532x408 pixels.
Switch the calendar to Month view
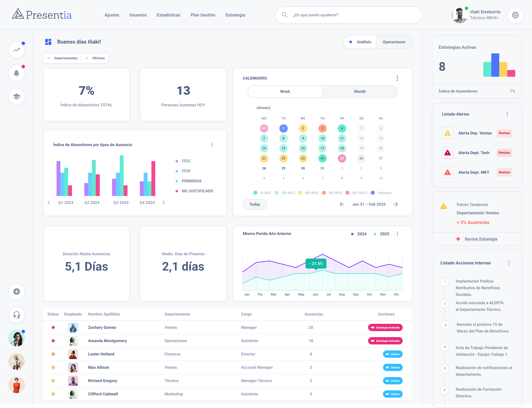[x=360, y=92]
